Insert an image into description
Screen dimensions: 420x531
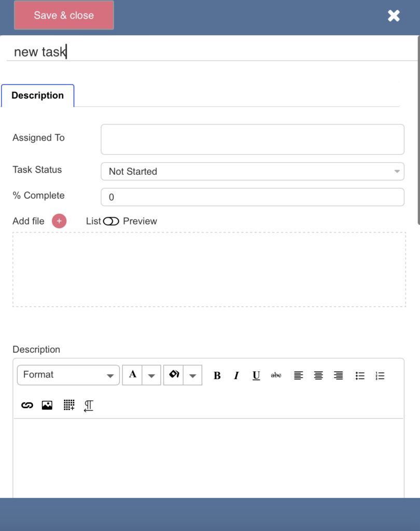47,405
